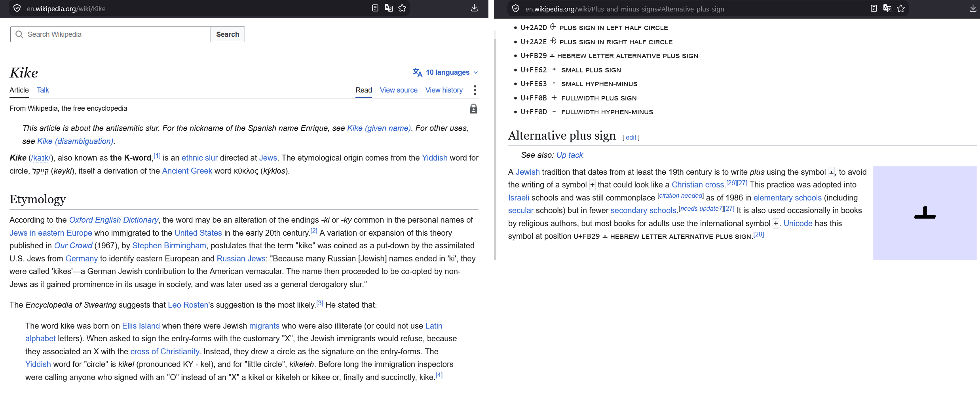Click the 'Etymology' section heading

point(38,199)
